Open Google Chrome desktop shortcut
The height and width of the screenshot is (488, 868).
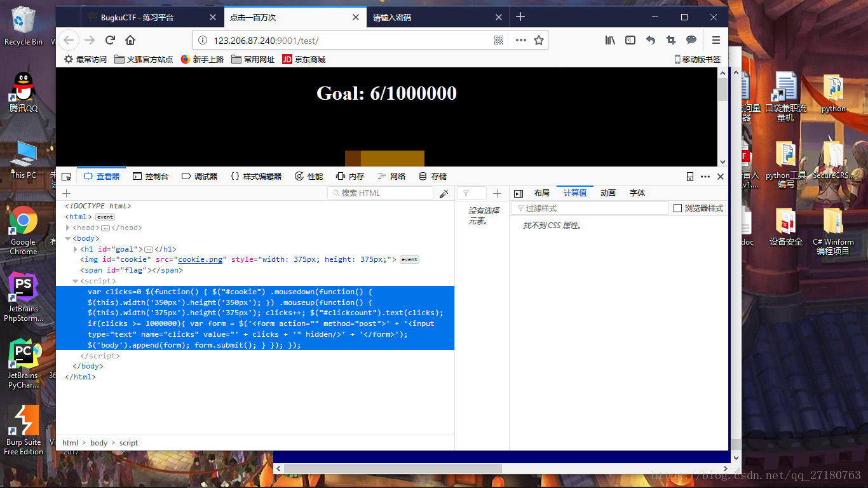coord(23,230)
